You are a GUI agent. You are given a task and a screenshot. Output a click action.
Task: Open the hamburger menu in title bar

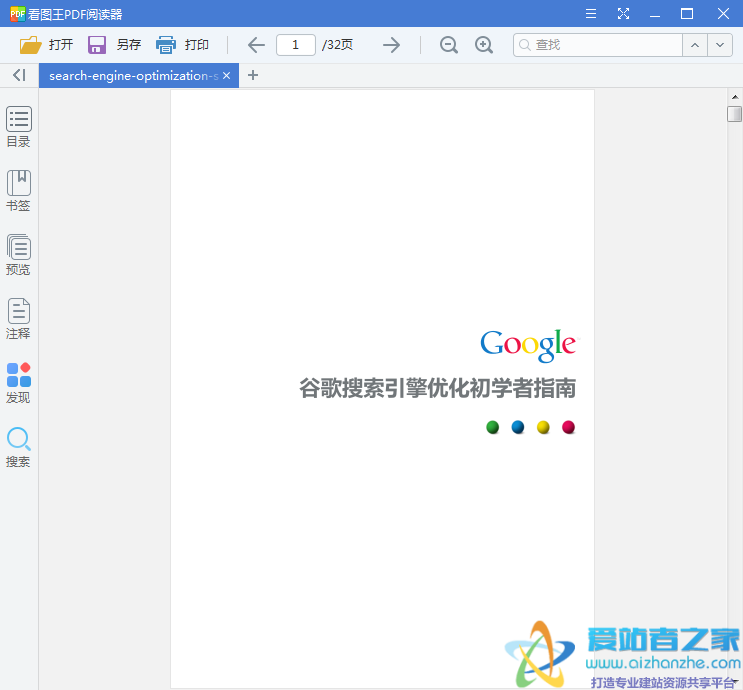click(590, 14)
